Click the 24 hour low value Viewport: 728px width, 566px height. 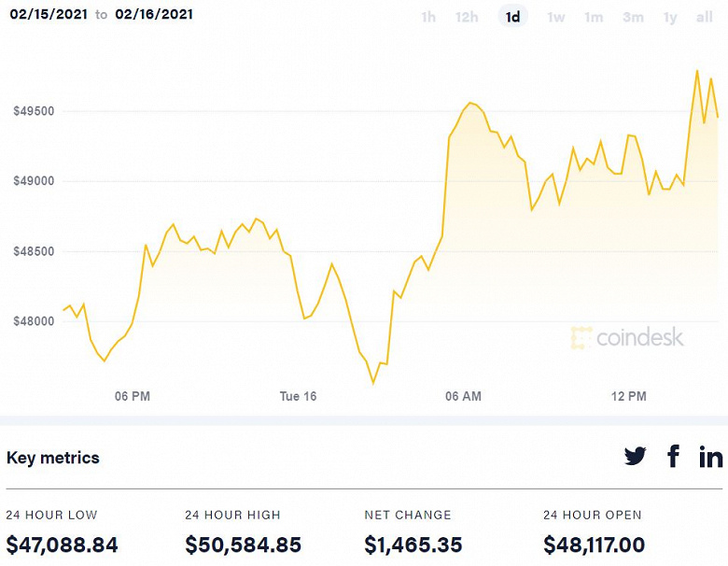click(x=63, y=545)
